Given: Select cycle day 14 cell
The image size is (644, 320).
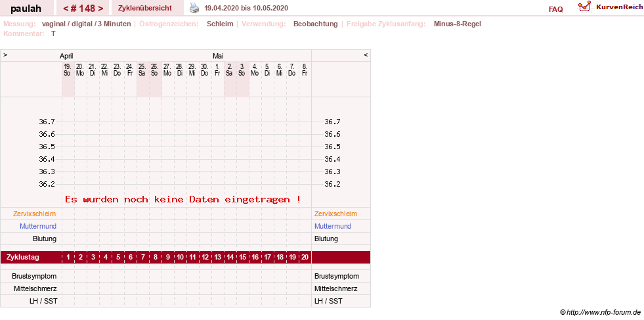Looking at the screenshot, I should pos(230,258).
